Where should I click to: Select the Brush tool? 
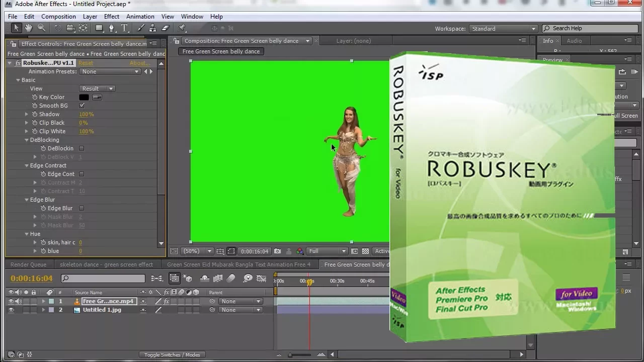[x=140, y=28]
